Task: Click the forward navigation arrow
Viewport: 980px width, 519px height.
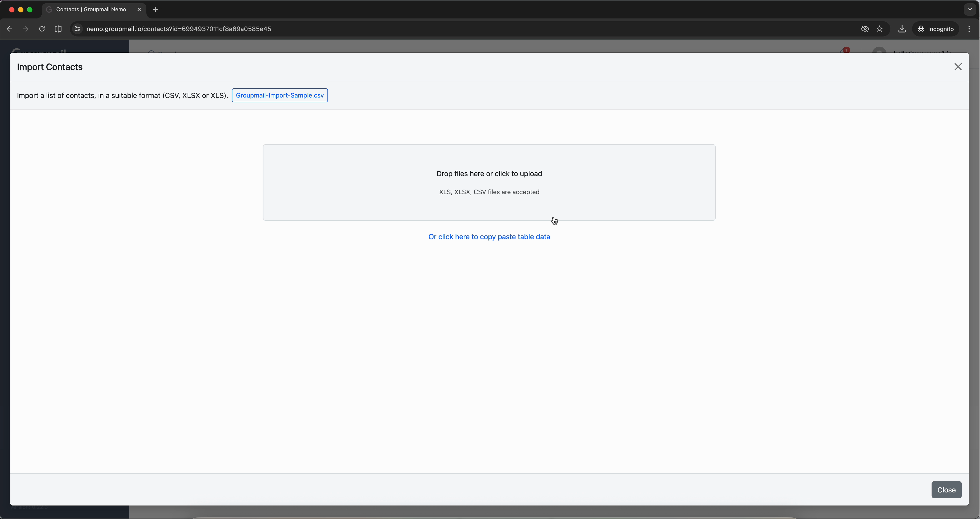Action: pyautogui.click(x=25, y=29)
